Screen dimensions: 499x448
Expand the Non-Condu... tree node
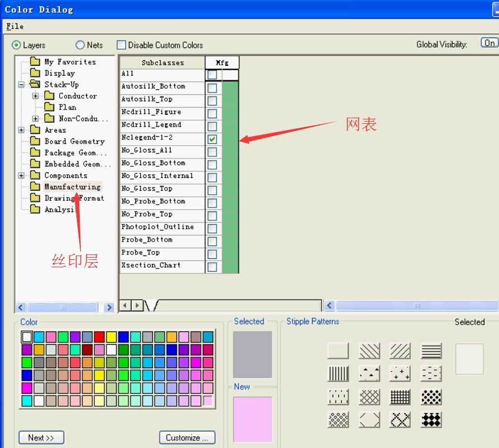pos(36,119)
